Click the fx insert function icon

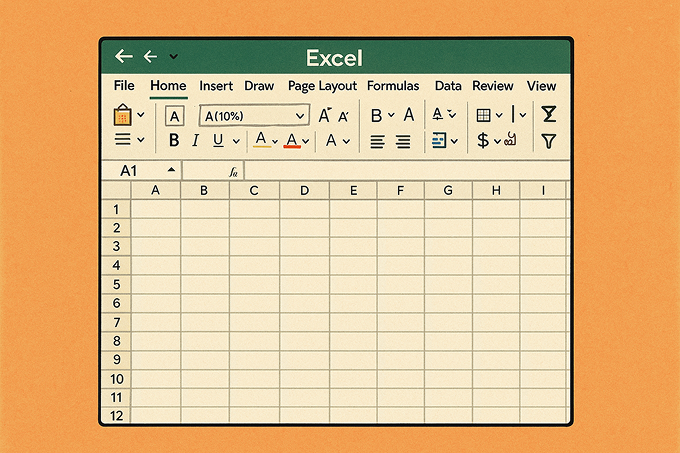coord(233,172)
